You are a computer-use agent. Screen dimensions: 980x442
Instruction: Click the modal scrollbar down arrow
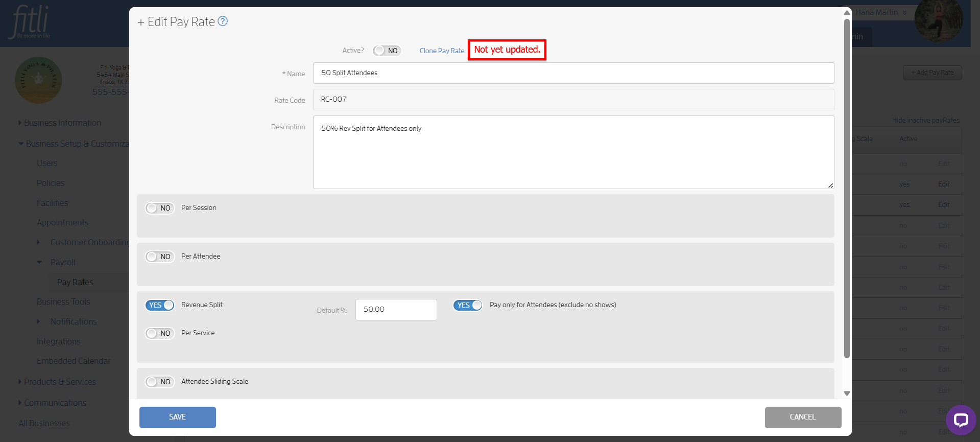coord(847,393)
